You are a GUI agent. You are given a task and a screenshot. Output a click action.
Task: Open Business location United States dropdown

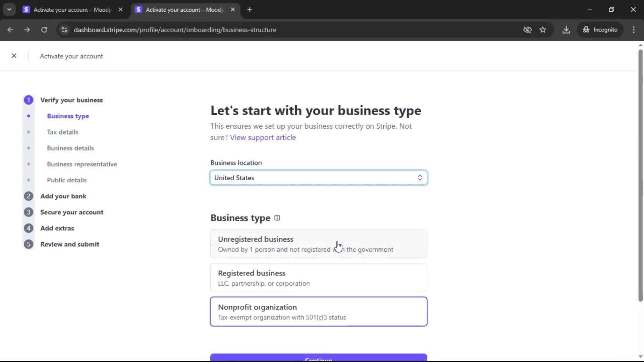coord(318,178)
